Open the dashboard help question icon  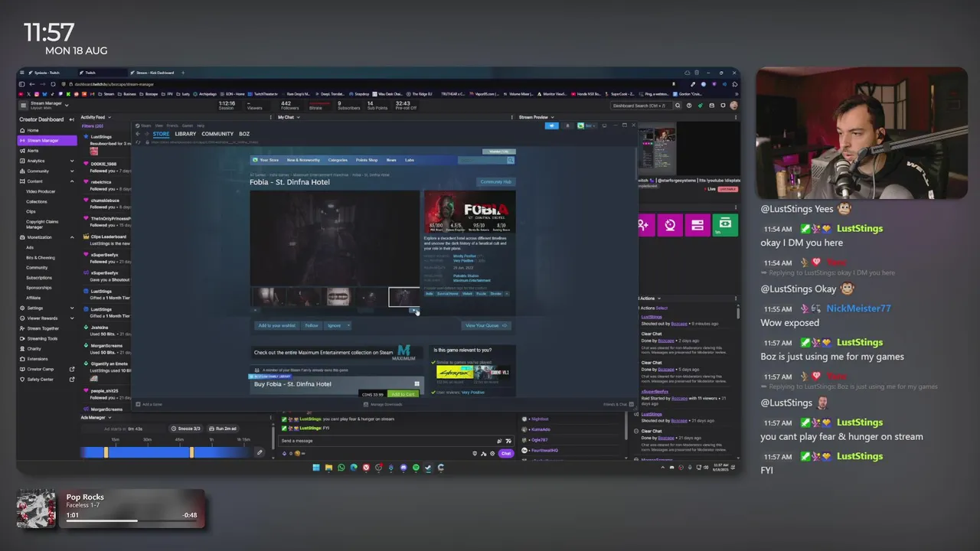[689, 106]
